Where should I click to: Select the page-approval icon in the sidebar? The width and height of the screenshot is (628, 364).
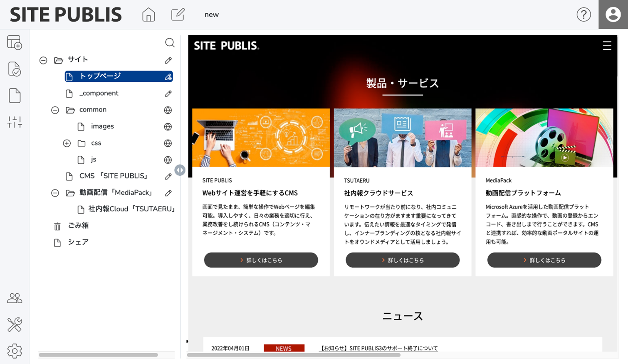click(x=14, y=68)
